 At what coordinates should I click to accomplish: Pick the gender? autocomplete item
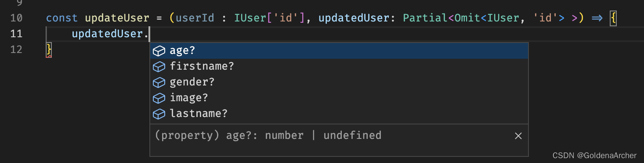click(339, 82)
